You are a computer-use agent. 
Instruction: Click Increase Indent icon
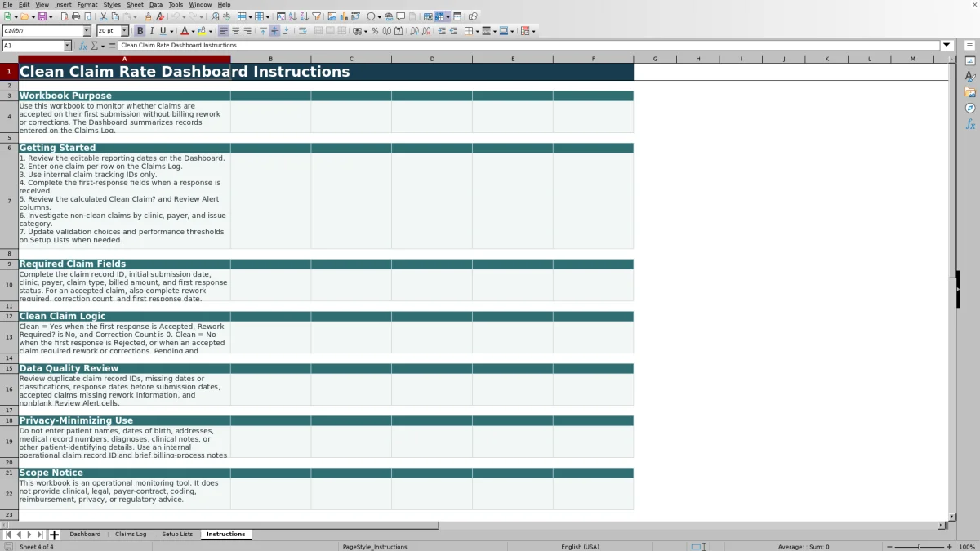(x=442, y=31)
